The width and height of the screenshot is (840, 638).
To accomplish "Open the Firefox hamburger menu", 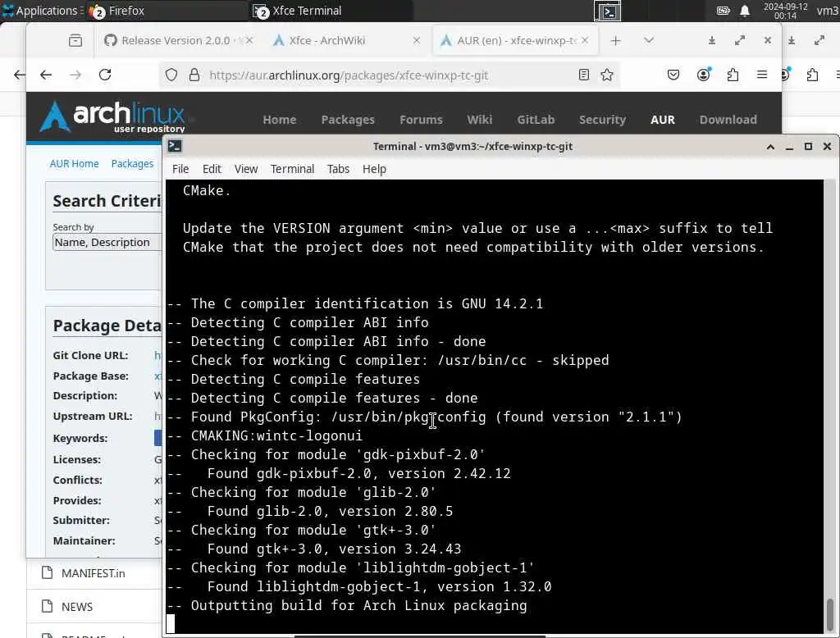I will [762, 75].
